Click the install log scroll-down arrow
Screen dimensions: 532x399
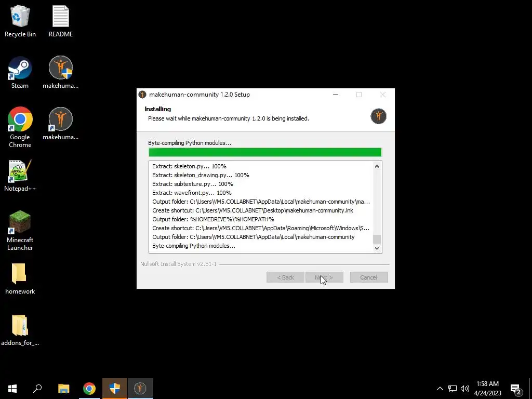(x=377, y=248)
